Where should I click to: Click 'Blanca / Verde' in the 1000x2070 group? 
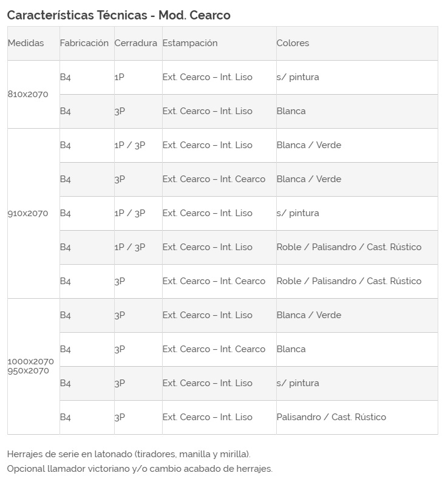point(308,315)
